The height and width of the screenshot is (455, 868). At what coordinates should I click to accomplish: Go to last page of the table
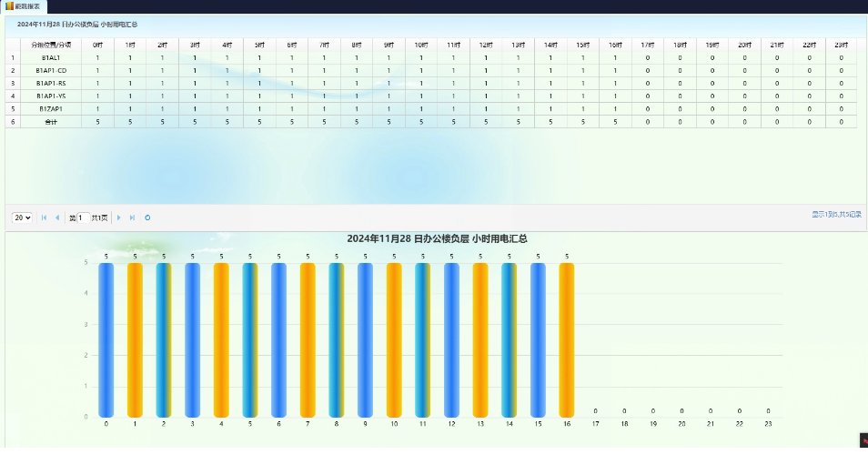tap(132, 217)
